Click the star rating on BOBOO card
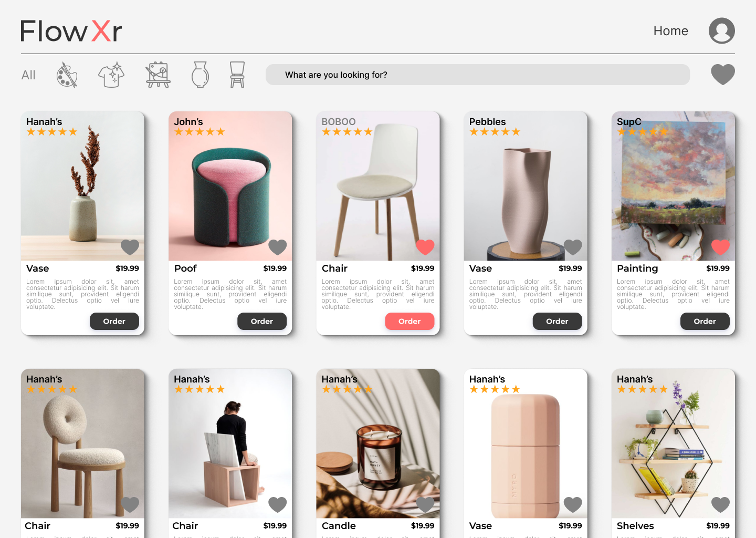This screenshot has height=538, width=756. click(347, 132)
